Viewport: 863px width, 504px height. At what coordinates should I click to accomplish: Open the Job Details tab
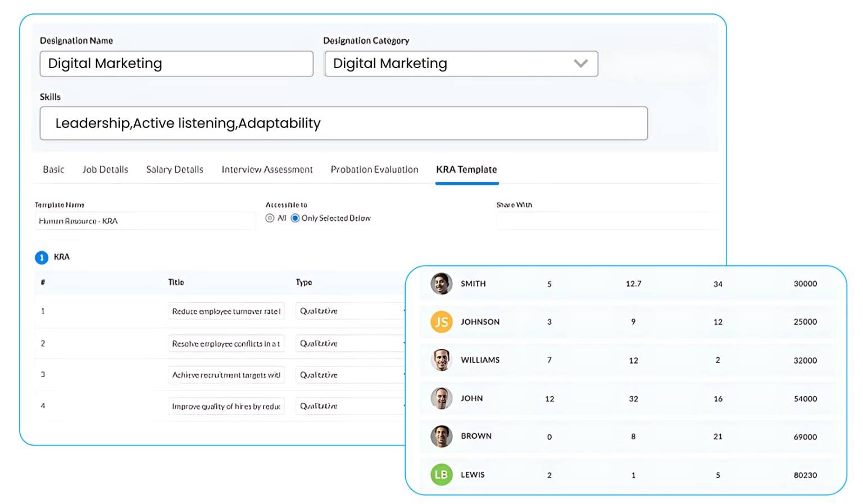click(105, 169)
